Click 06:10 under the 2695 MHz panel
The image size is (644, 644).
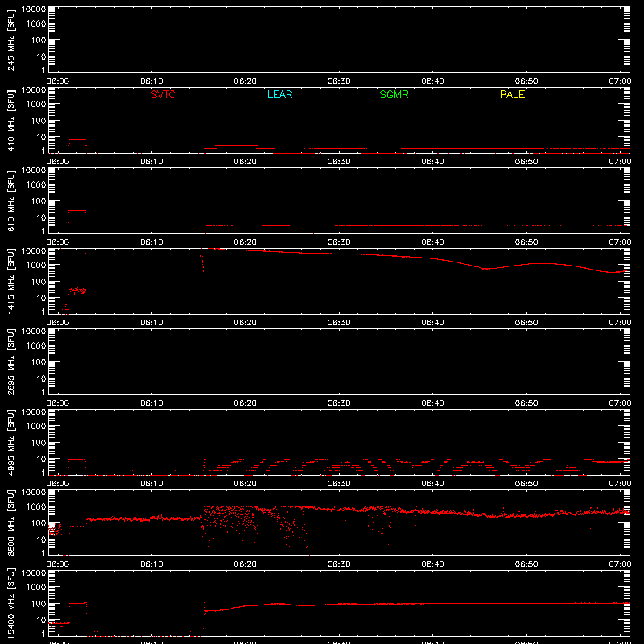(x=151, y=403)
